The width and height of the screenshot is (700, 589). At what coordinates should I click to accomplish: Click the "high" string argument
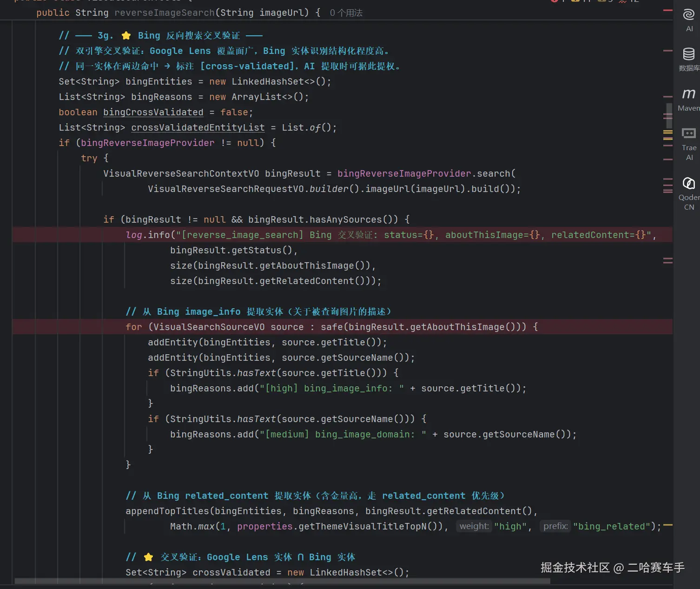click(x=510, y=526)
